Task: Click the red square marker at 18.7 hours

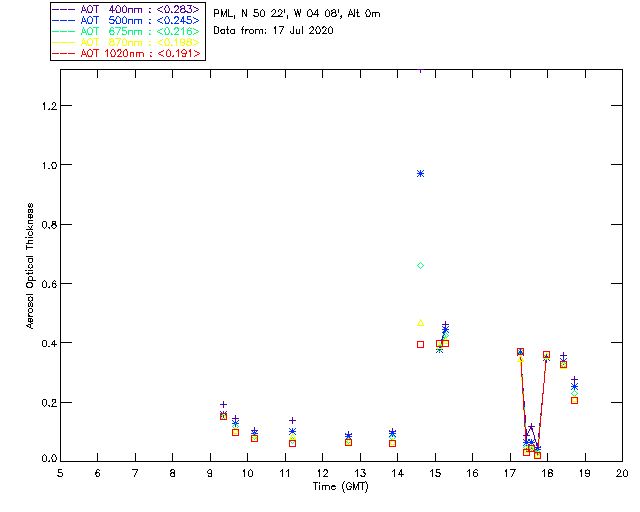Action: pyautogui.click(x=574, y=401)
